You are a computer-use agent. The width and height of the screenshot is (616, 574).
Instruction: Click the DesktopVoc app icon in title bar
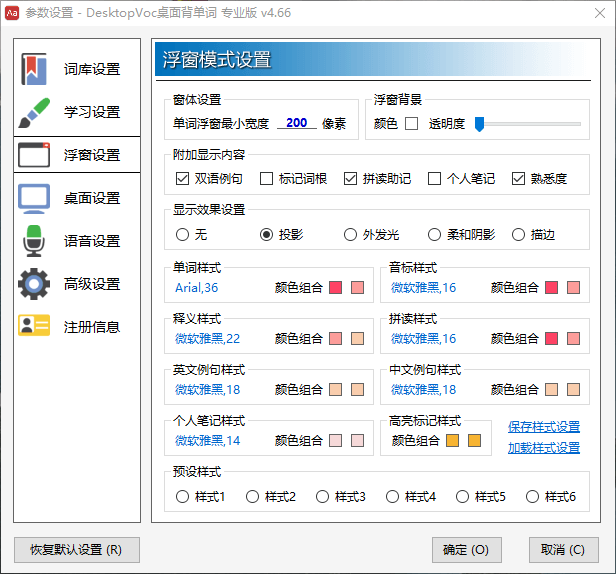(12, 13)
